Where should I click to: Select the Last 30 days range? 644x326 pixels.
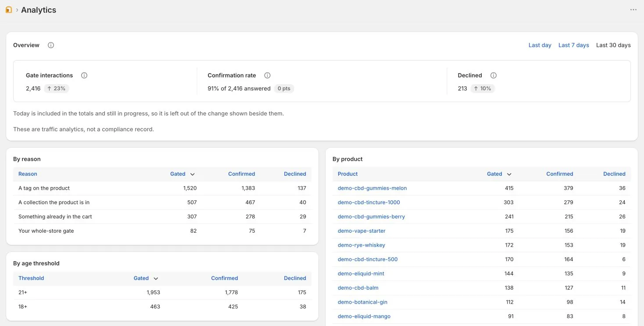613,45
